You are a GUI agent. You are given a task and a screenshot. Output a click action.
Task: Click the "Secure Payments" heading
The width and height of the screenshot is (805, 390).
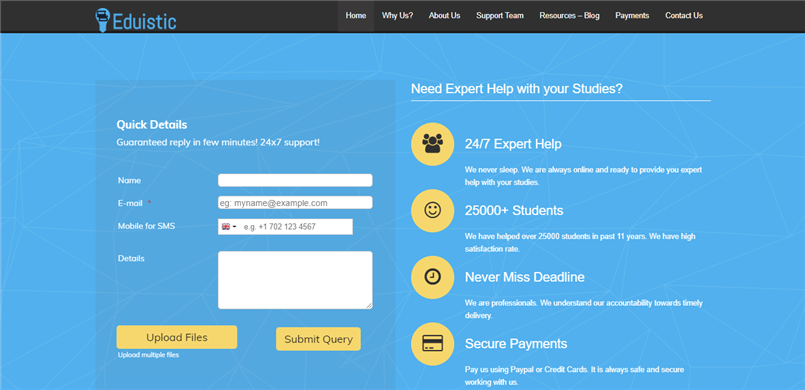pyautogui.click(x=516, y=344)
